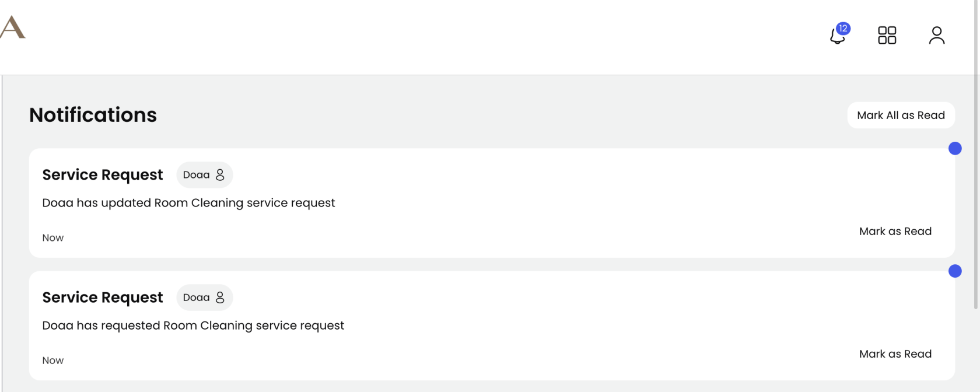Viewport: 980px width, 392px height.
Task: Click Doaa's avatar icon on the second notification
Action: coord(220,297)
